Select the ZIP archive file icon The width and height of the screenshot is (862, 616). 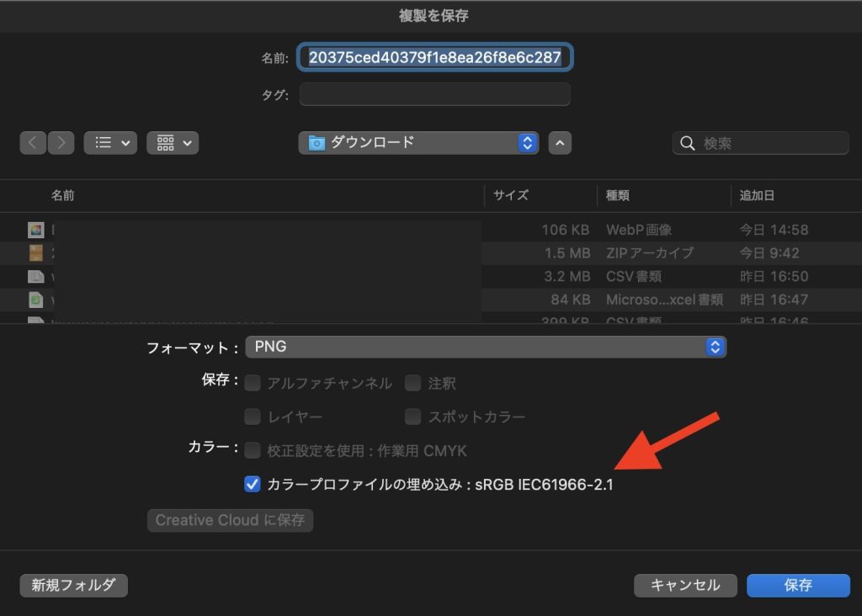tap(35, 252)
